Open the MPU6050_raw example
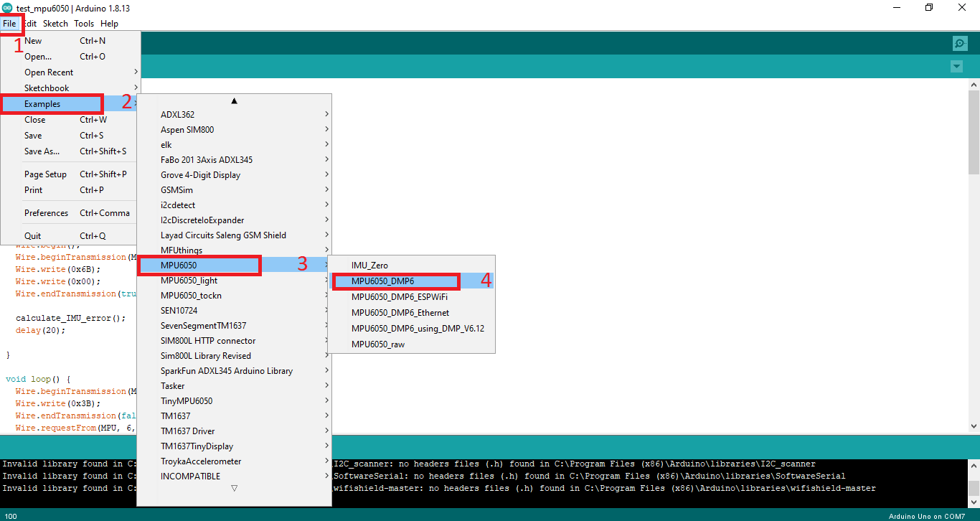Screen dimensions: 980x521 click(x=411, y=344)
